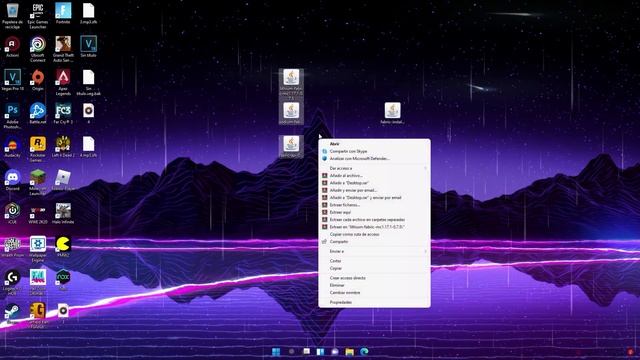The height and width of the screenshot is (360, 640).
Task: Choose Analizar con Microsoft Defender
Action: 360,158
